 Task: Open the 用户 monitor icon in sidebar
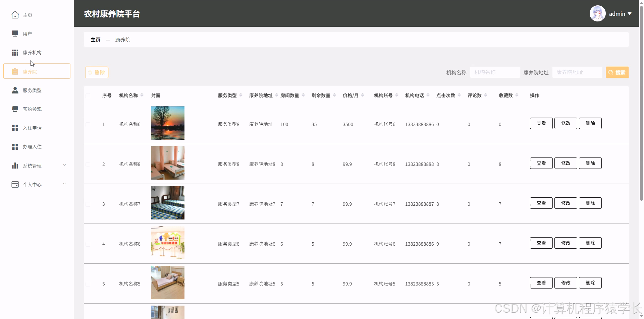[x=15, y=34]
